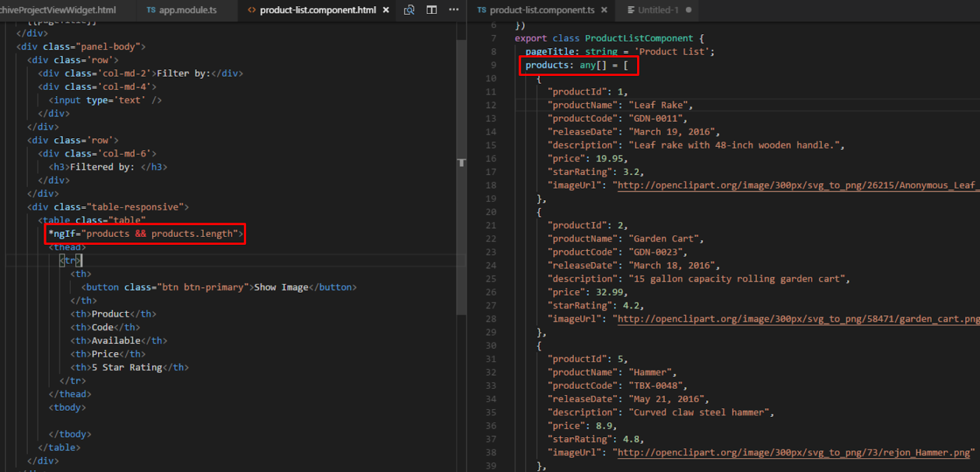Click the price 32.99 value
The height and width of the screenshot is (472, 980).
pos(609,292)
